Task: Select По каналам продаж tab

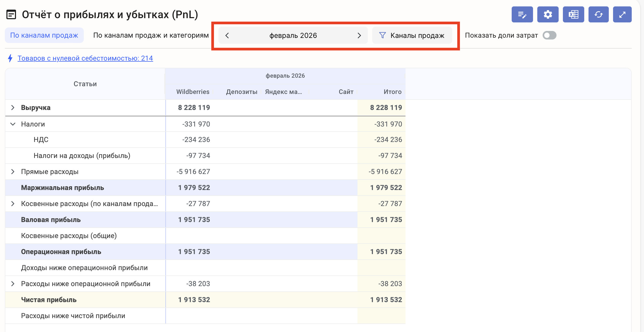Action: tap(44, 35)
